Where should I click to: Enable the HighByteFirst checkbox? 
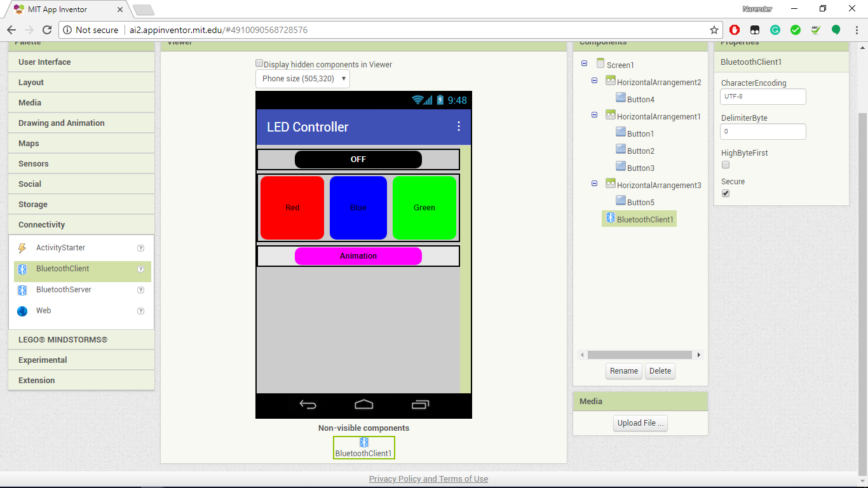tap(726, 165)
